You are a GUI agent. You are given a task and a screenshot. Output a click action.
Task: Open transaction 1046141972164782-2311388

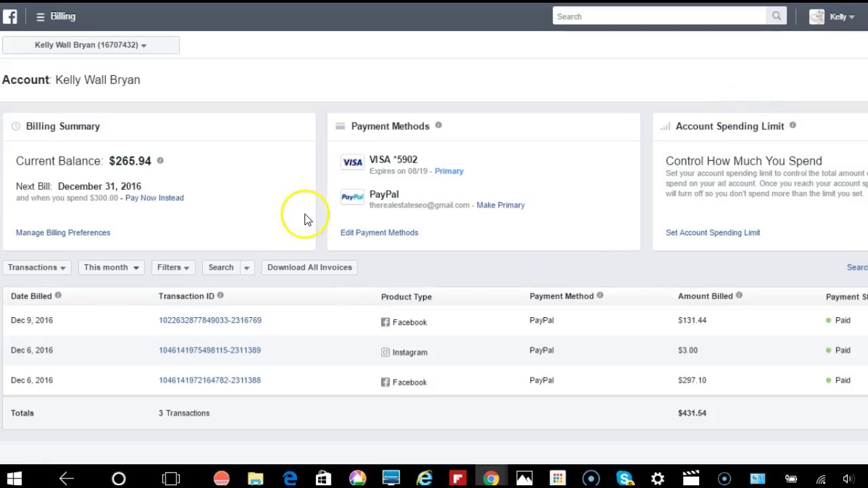pos(210,380)
